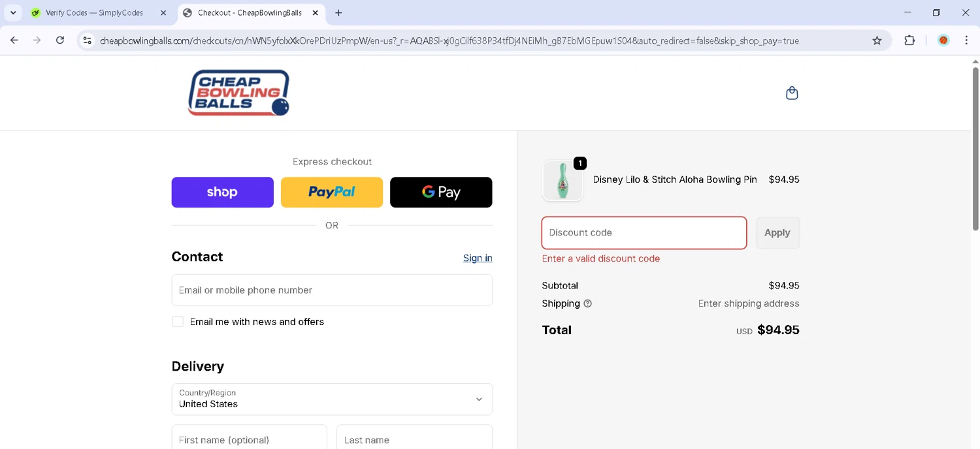Viewport: 980px width, 449px height.
Task: Pay with PayPal express button
Action: click(x=332, y=193)
